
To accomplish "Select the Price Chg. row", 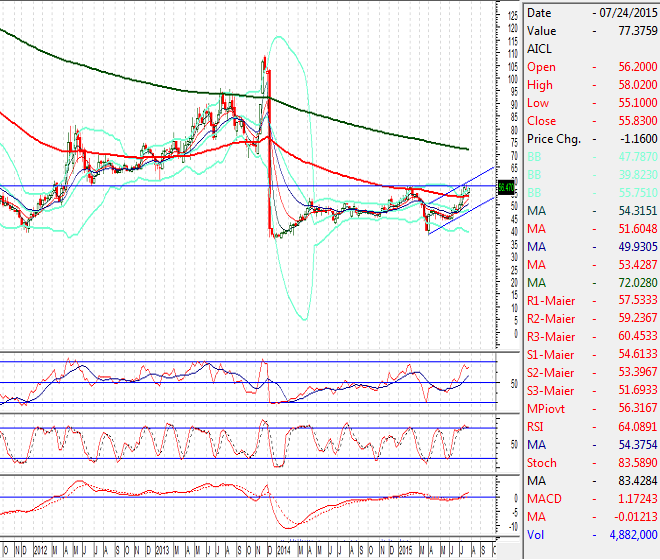I will click(x=590, y=138).
